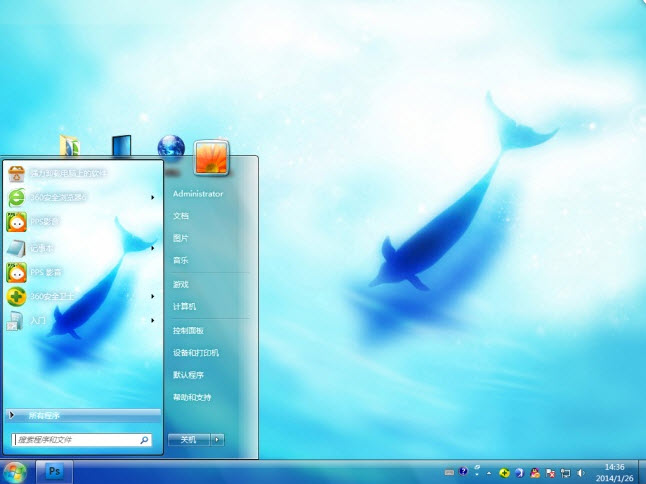Select the globe network desktop icon

(x=171, y=147)
